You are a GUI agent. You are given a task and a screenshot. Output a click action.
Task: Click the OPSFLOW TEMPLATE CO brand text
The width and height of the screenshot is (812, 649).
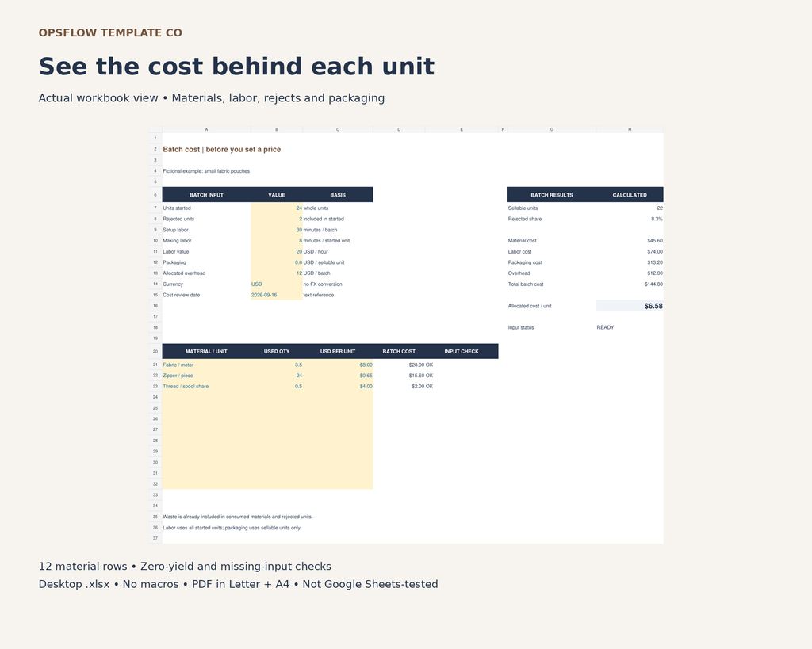[110, 32]
